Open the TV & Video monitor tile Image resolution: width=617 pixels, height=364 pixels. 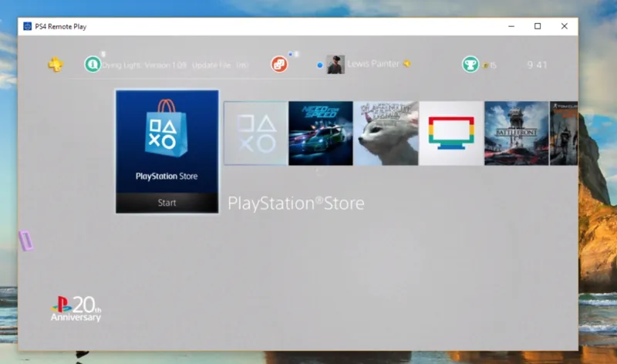(451, 133)
